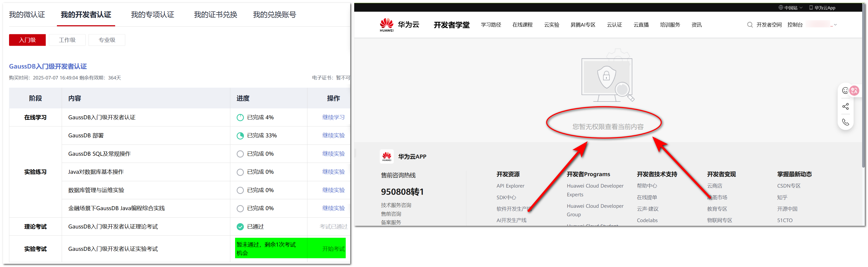Screen dimensions: 868x267
Task: Click SDK中心 footer link
Action: pyautogui.click(x=506, y=197)
